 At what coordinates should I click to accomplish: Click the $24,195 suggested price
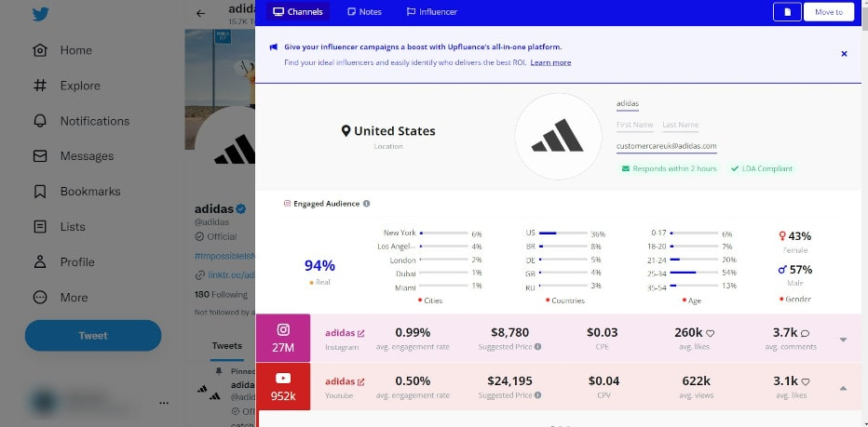pos(509,381)
